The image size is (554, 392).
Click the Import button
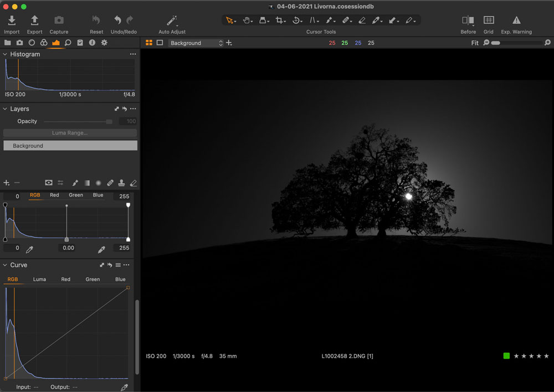pyautogui.click(x=12, y=24)
